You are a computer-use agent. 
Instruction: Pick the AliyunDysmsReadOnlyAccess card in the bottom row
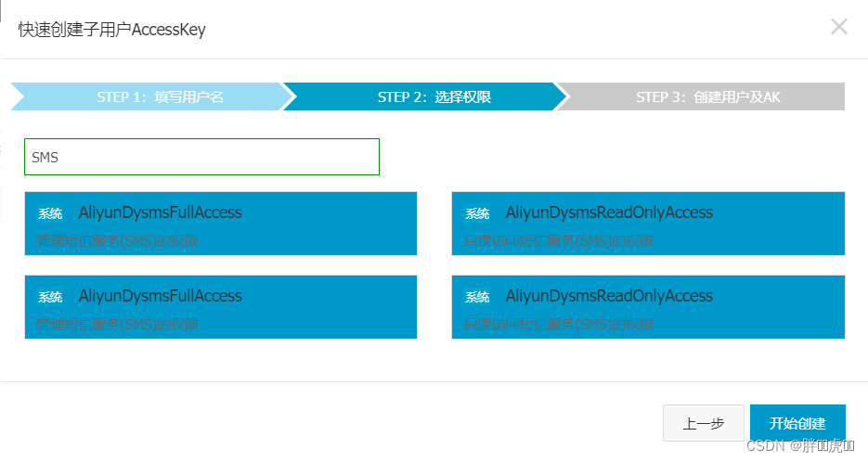coord(648,307)
